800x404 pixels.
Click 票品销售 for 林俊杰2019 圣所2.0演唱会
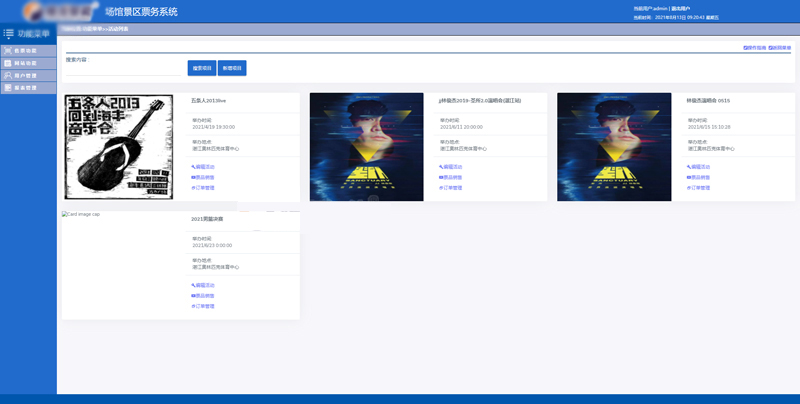451,178
